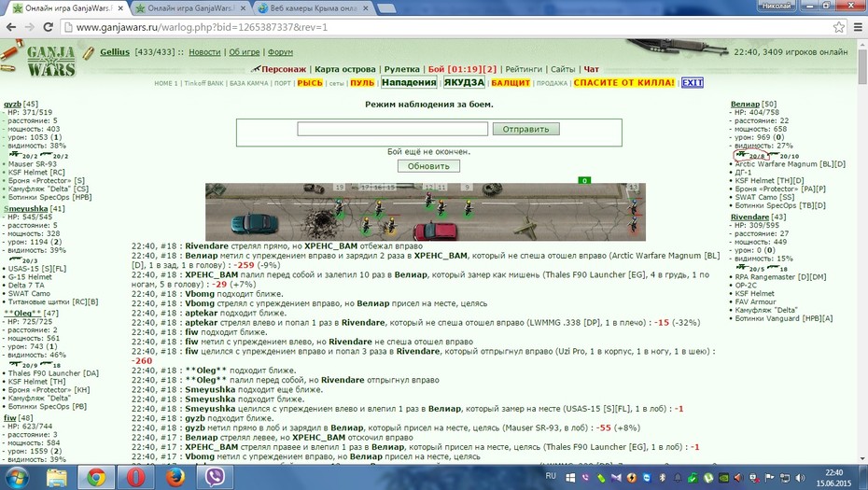The height and width of the screenshot is (490, 868).
Task: Click the NVIDIA tray icon
Action: tap(723, 477)
